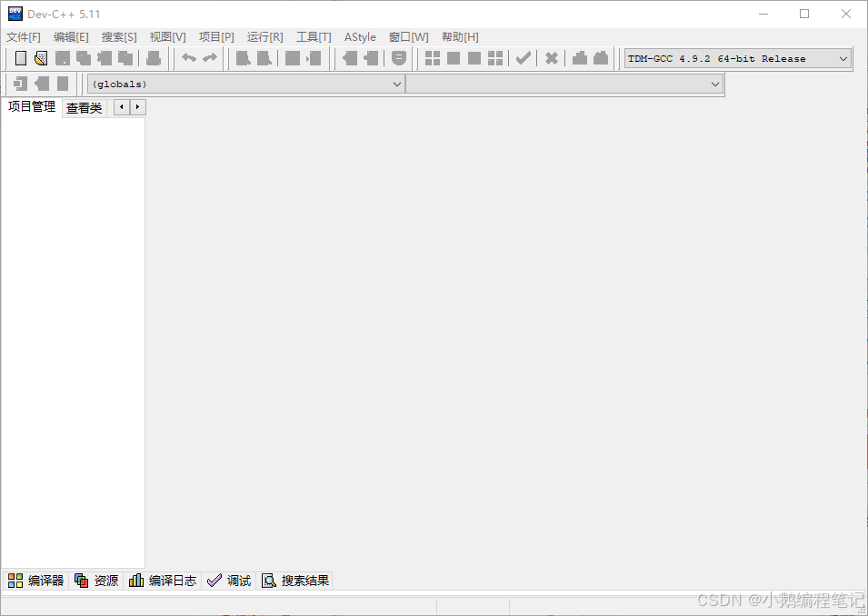The width and height of the screenshot is (868, 616).
Task: Click the shield-shaped bookmark icon before Compile
Action: pyautogui.click(x=399, y=58)
